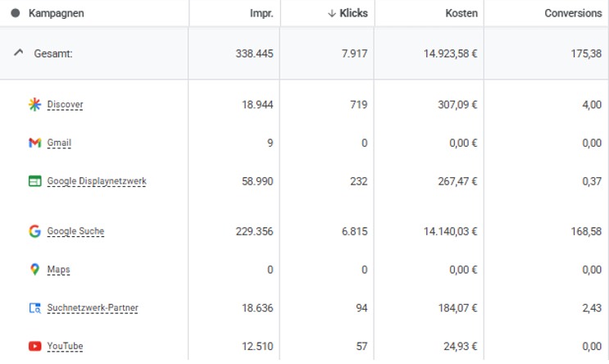Click the Google Suche G icon

point(34,231)
